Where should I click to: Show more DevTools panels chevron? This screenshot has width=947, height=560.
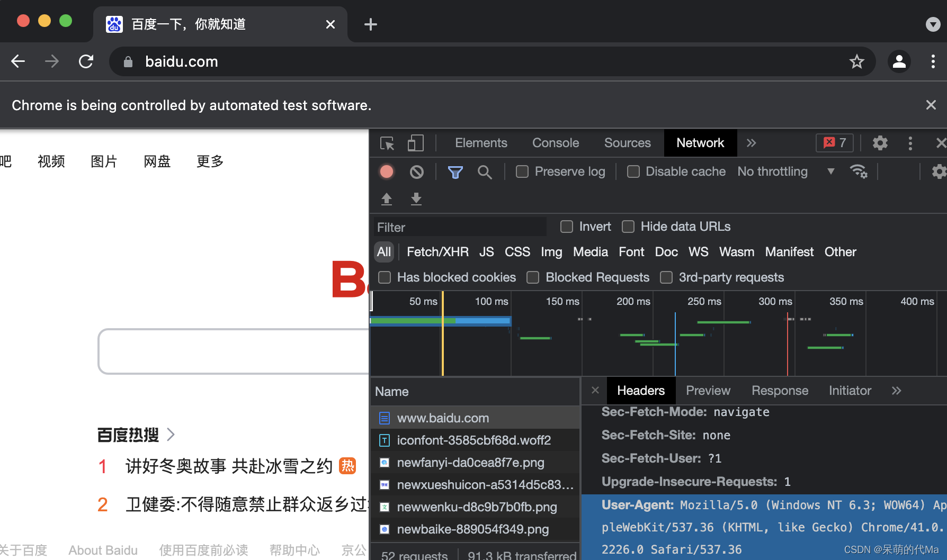tap(752, 143)
